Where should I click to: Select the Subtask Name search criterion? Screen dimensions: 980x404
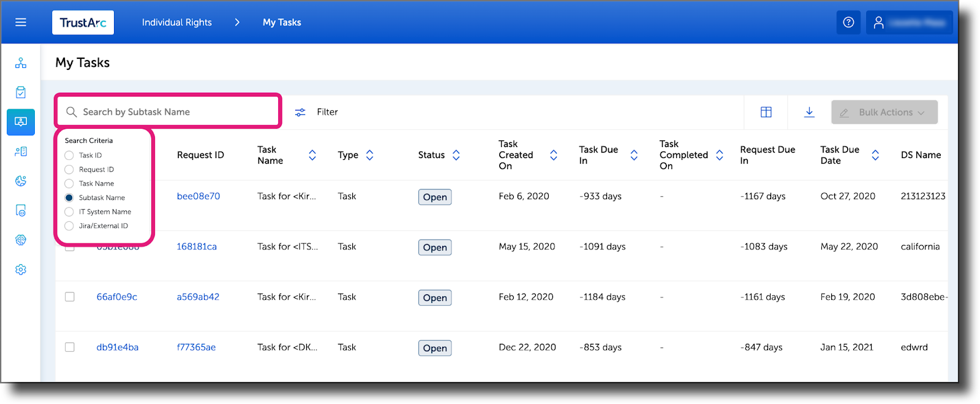69,197
